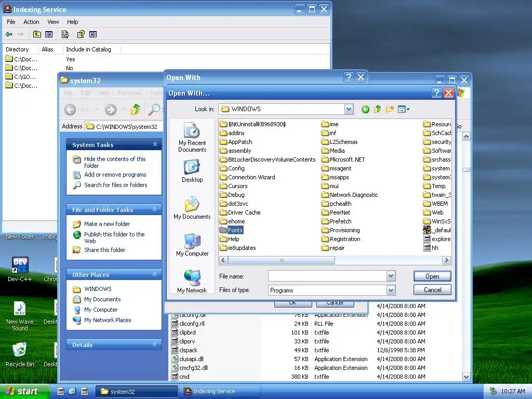Image resolution: width=532 pixels, height=399 pixels.
Task: Go up one level in Open With dialog
Action: [377, 109]
